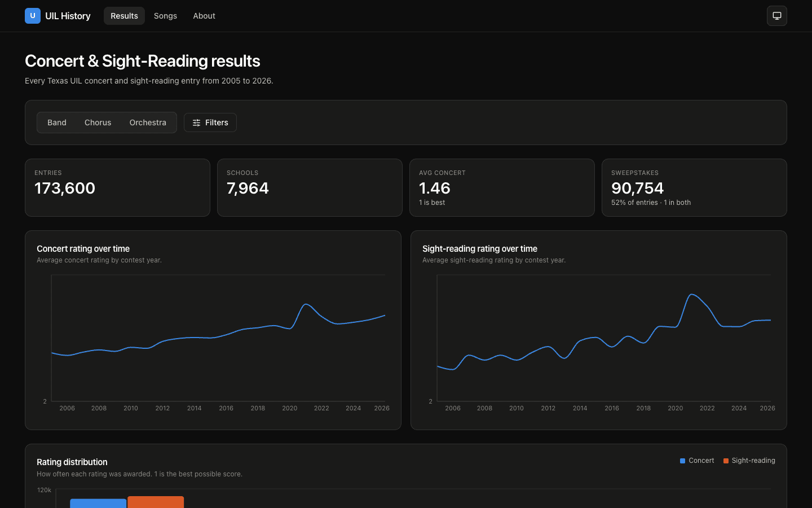Image resolution: width=812 pixels, height=508 pixels.
Task: Click the 'Sight-reading rating over time' title
Action: [x=480, y=249]
